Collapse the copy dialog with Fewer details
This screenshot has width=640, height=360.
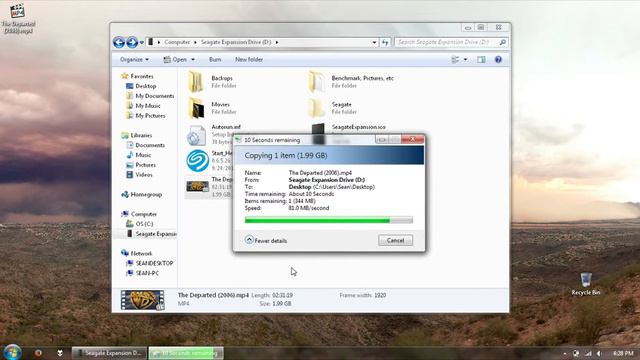point(266,240)
